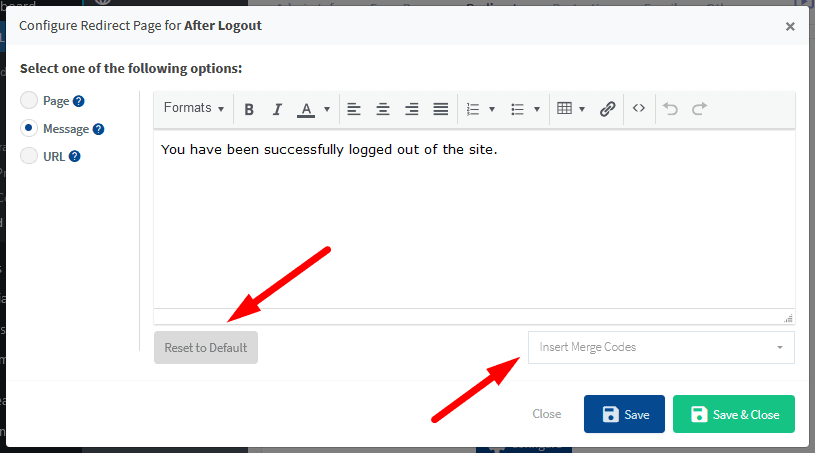Screen dimensions: 815x453
Task: Open source code view
Action: 639,109
